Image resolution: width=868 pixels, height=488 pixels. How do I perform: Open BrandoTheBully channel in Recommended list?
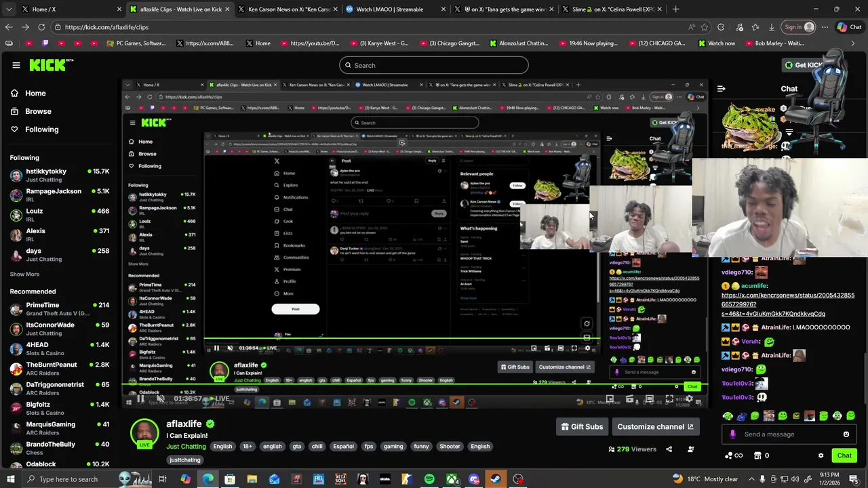click(60, 448)
